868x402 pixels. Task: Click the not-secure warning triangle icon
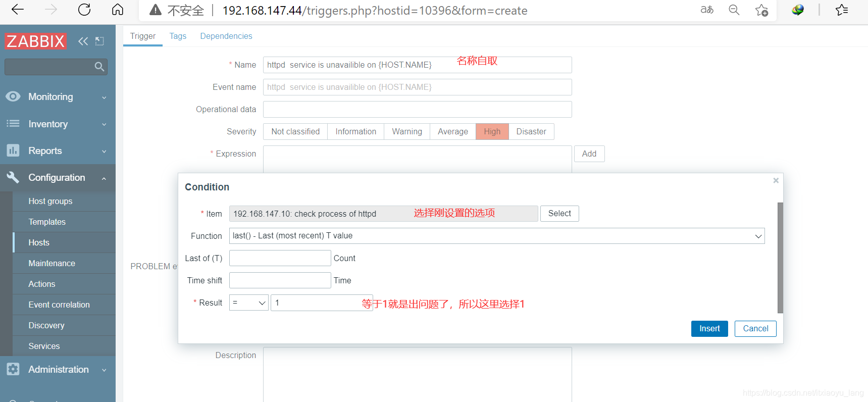point(156,10)
